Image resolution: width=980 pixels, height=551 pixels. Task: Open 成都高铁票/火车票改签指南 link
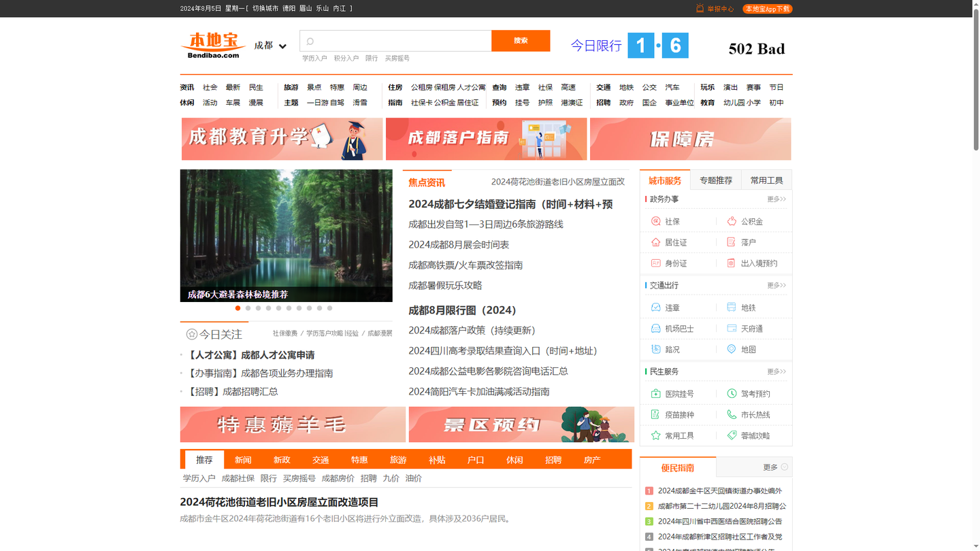tap(465, 265)
